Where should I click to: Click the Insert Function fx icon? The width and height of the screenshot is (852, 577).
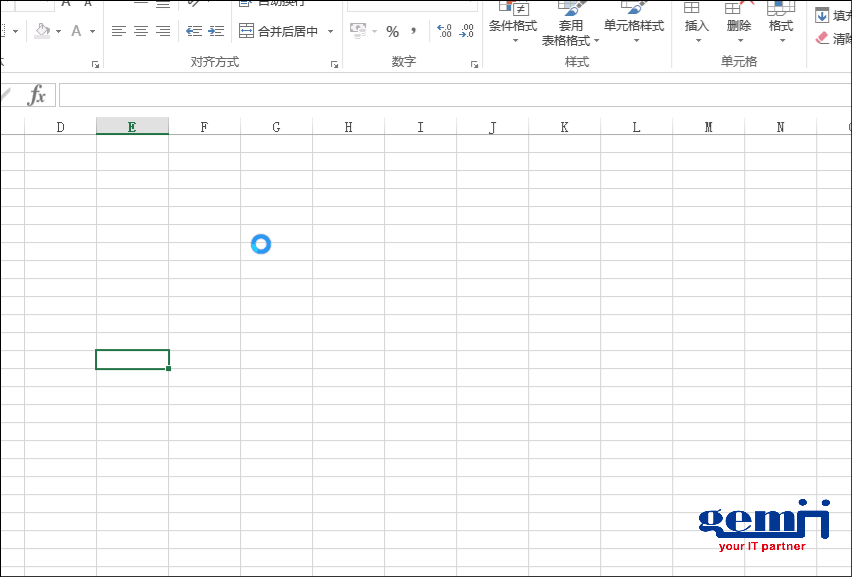[37, 95]
